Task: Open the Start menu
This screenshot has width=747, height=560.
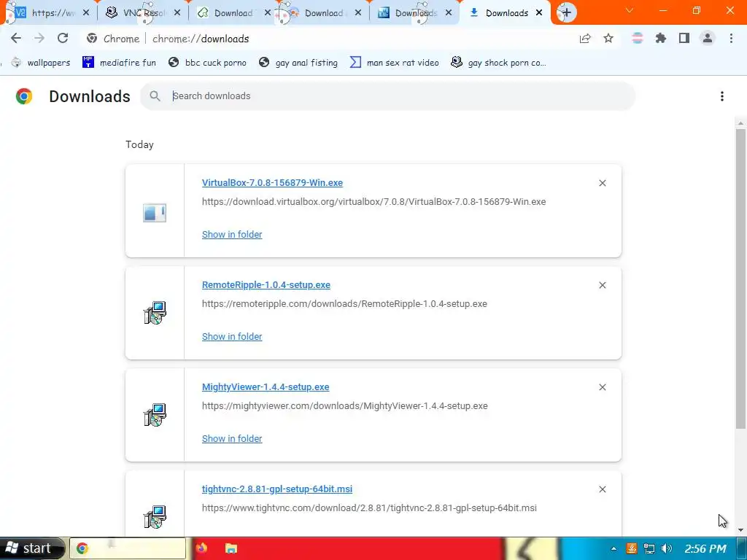Action: [31, 548]
